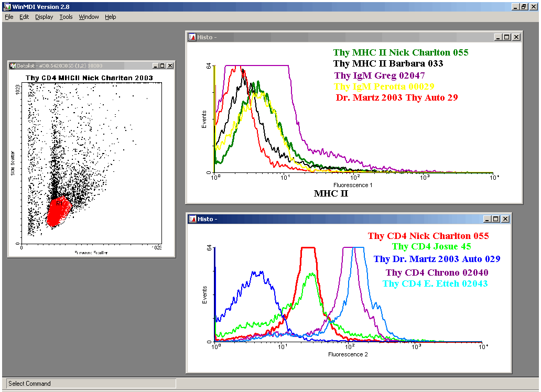541x392 pixels.
Task: Click the Dotplot window's title bar icon
Action: [x=13, y=66]
